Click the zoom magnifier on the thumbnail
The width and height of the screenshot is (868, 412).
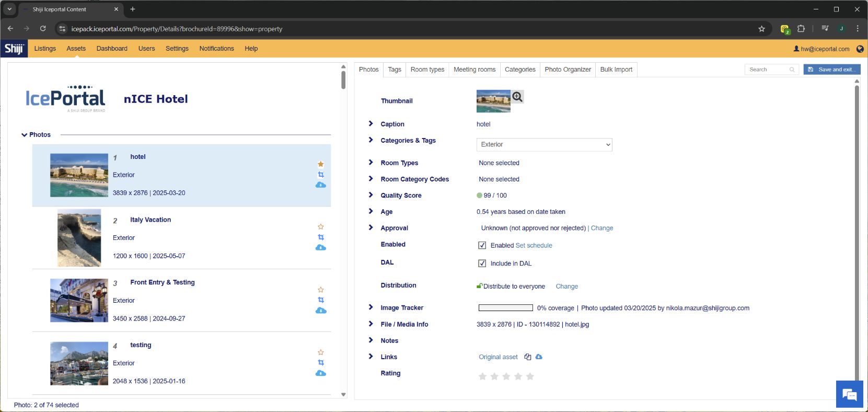tap(517, 97)
